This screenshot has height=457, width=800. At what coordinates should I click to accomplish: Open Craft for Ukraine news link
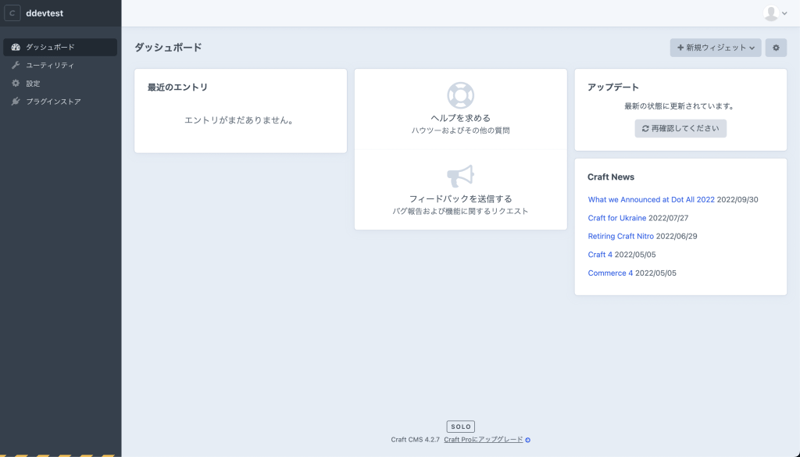tap(617, 218)
